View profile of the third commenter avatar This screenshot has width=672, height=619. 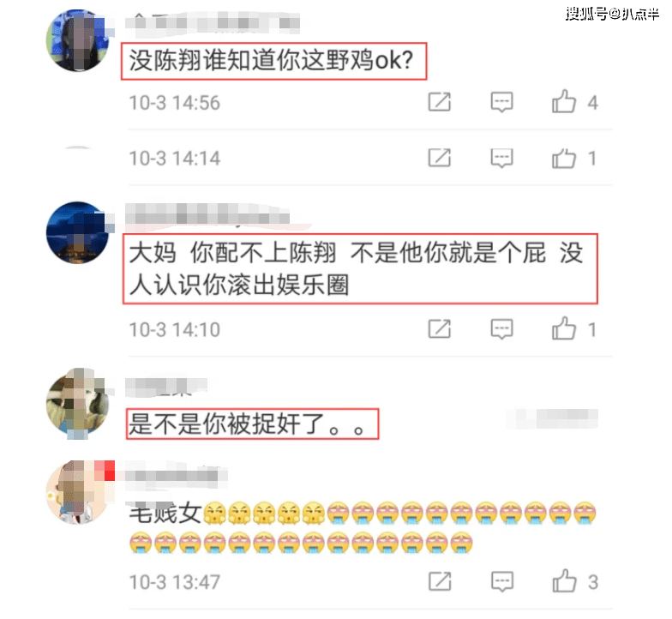click(x=77, y=403)
